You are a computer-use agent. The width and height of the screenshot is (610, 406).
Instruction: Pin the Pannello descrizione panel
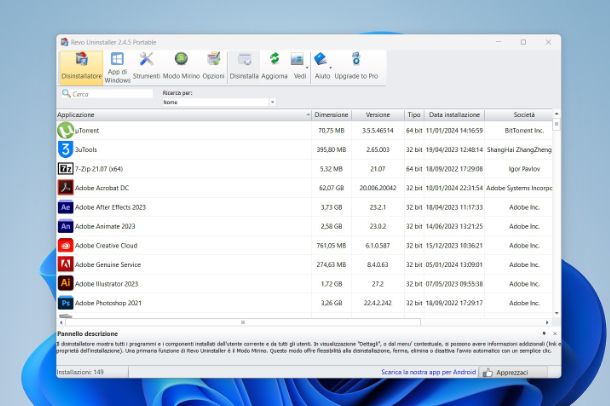click(544, 333)
